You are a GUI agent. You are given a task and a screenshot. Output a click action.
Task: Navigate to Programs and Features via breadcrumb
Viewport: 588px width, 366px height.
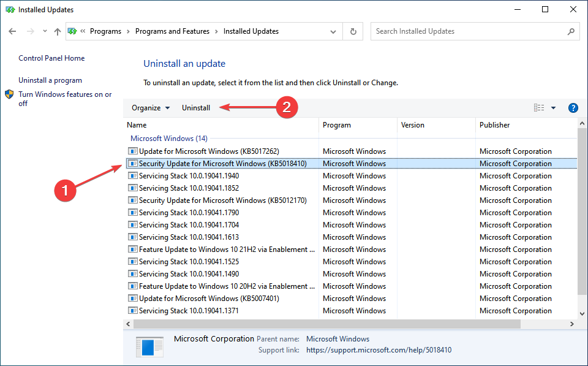coord(172,31)
